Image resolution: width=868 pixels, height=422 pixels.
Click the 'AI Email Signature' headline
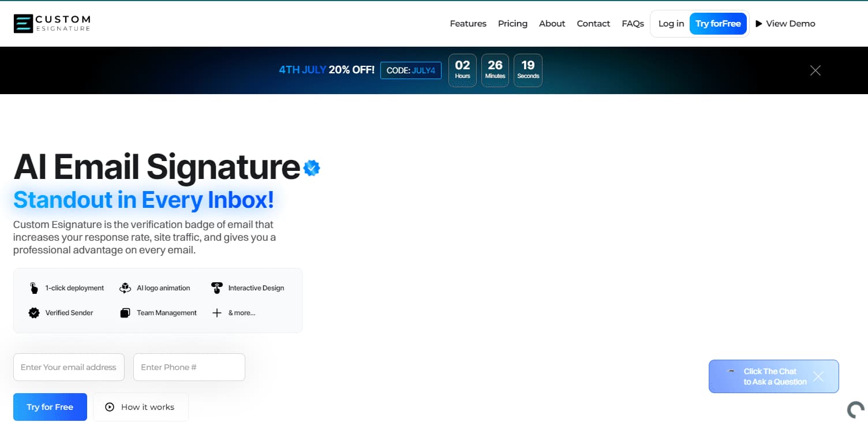(156, 167)
